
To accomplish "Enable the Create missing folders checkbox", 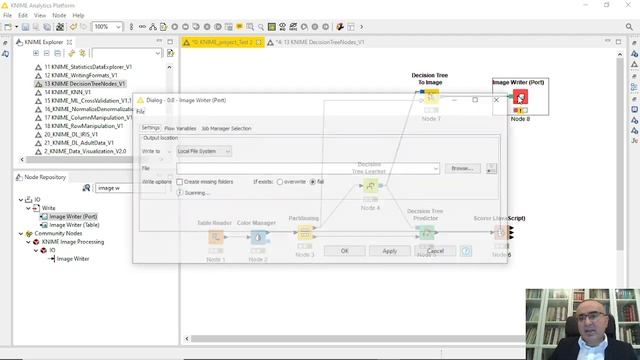I will coord(180,182).
